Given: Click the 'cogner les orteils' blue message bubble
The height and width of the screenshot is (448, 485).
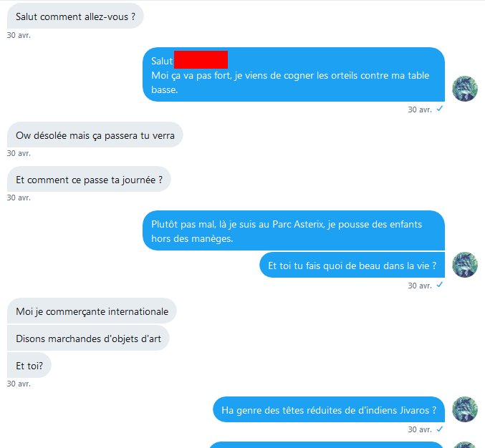Looking at the screenshot, I should (x=294, y=74).
